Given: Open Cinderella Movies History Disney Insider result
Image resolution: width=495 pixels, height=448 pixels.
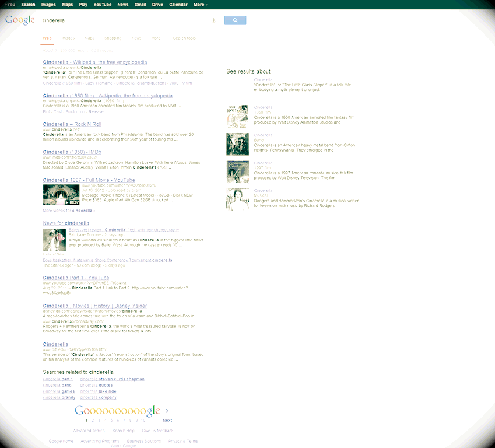Looking at the screenshot, I should point(94,306).
